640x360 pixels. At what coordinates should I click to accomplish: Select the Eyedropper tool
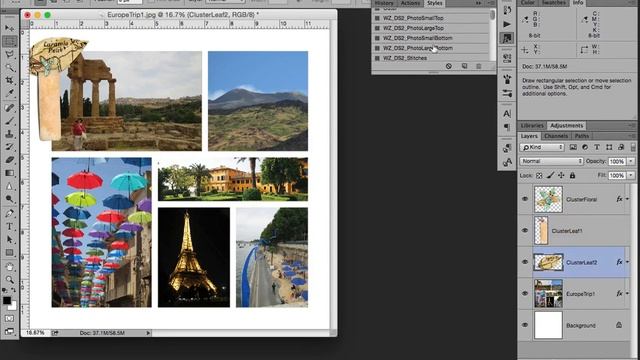(x=9, y=93)
